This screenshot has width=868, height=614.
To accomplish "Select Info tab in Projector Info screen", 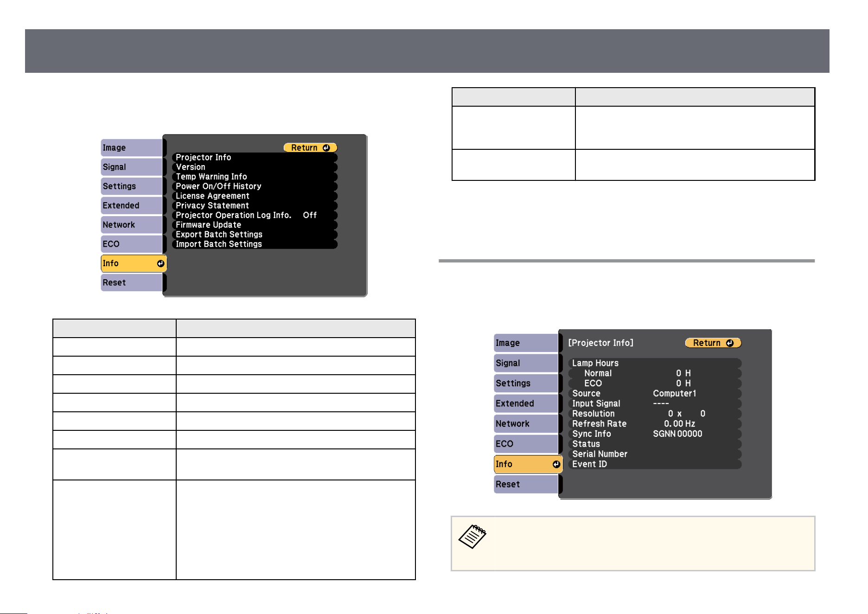I will 528,464.
